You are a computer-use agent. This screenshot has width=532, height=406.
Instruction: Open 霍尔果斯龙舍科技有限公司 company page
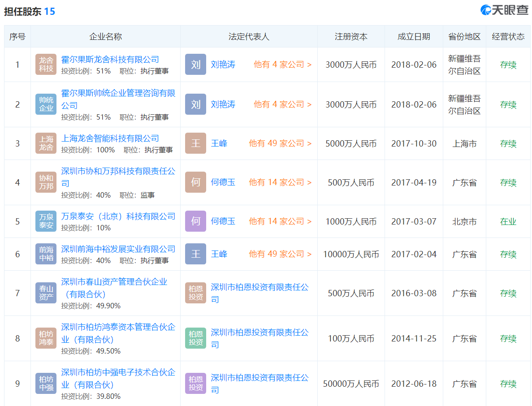[x=110, y=60]
